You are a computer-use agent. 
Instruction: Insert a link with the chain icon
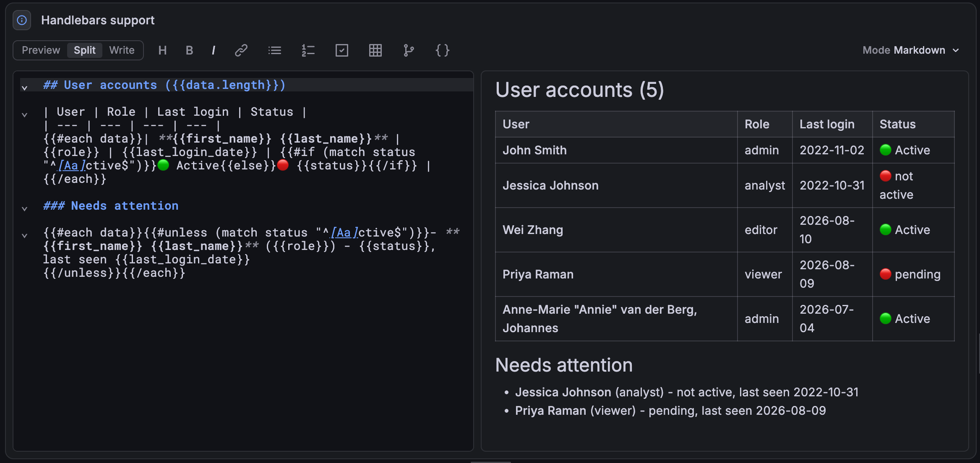pos(241,50)
